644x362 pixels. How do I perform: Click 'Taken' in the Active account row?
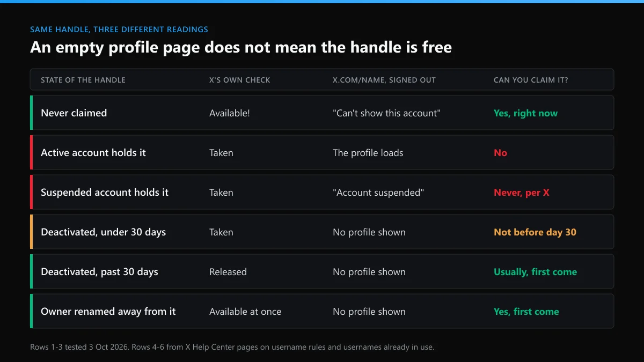coord(221,153)
